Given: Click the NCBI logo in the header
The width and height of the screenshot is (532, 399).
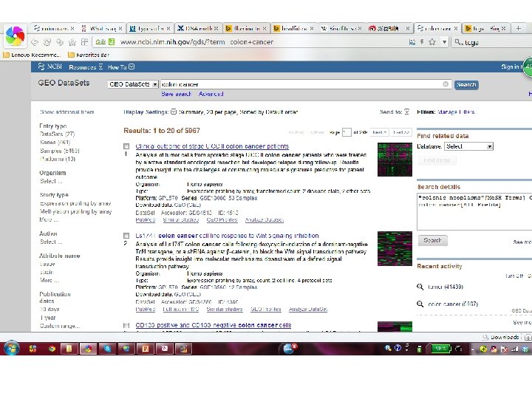Looking at the screenshot, I should [x=50, y=66].
